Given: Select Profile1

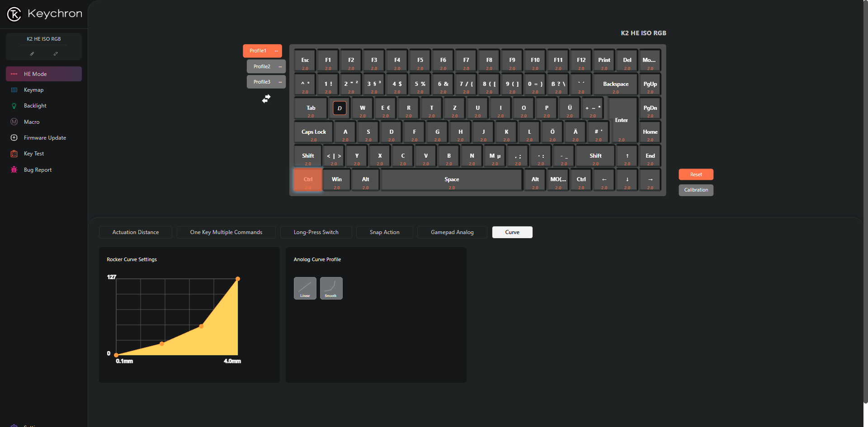Looking at the screenshot, I should pyautogui.click(x=258, y=51).
